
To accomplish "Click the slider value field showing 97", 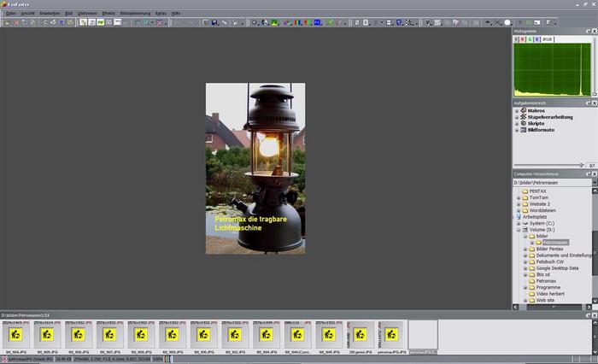I will 591,166.
